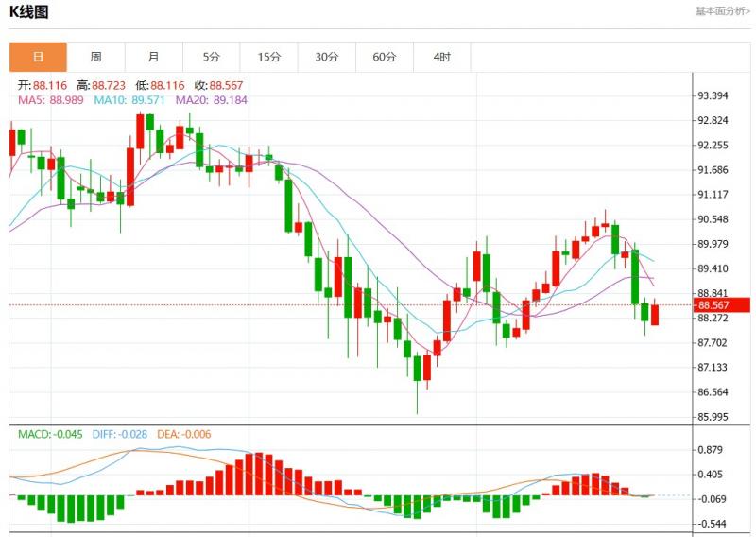Viewport: 756px width, 537px height.
Task: Choose the 60分 interval tab
Action: tap(385, 57)
